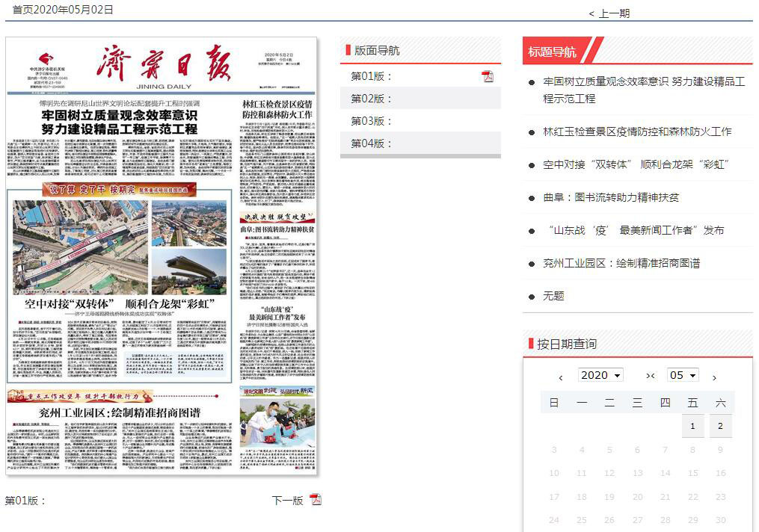This screenshot has height=532, width=759.
Task: Click the 按日期查询 section header
Action: [566, 344]
